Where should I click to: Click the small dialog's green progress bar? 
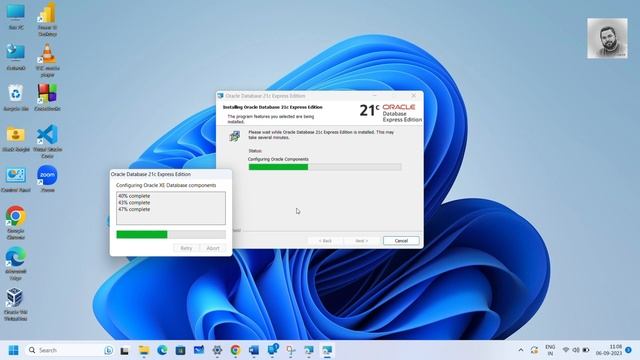(171, 234)
